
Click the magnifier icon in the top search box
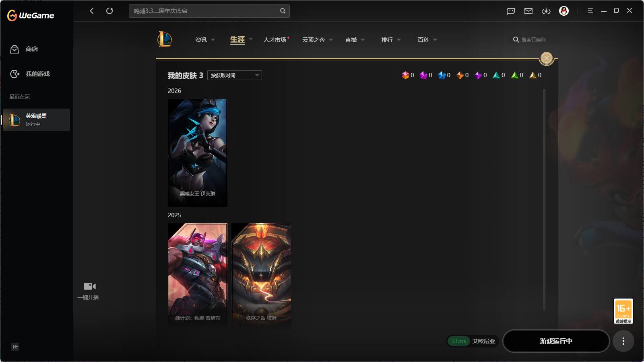point(283,11)
